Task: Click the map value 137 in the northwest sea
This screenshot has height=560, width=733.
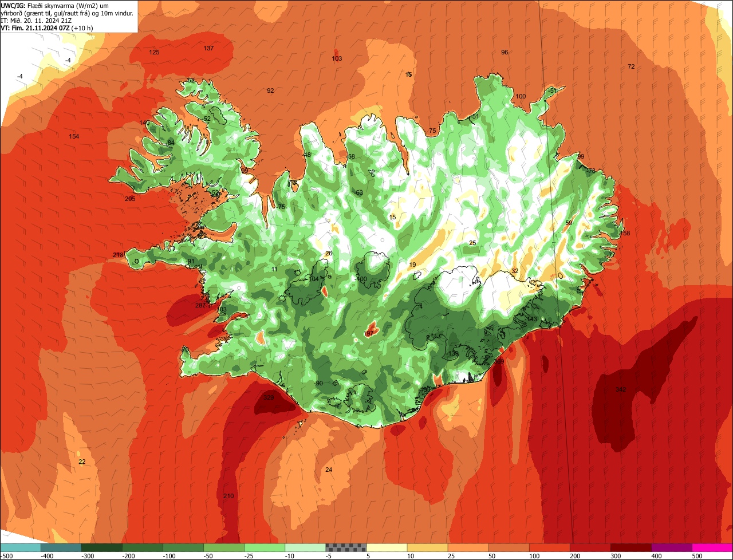Action: point(208,48)
